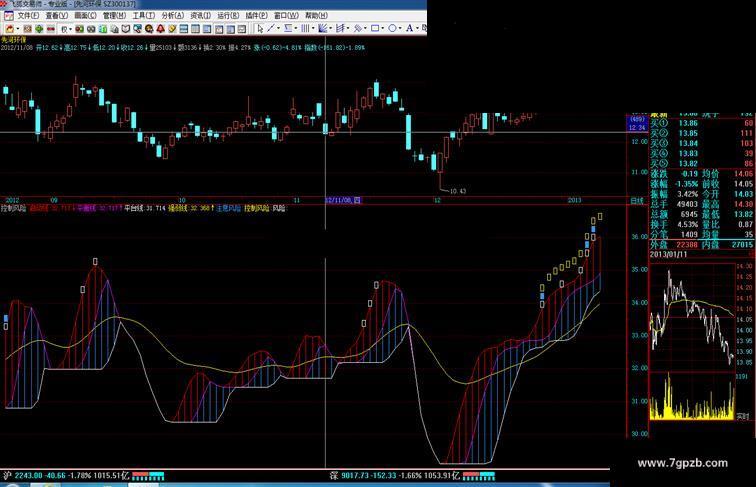Click the highlighted date marker 12/11/08
Viewport: 756px width, 487px height.
(343, 200)
